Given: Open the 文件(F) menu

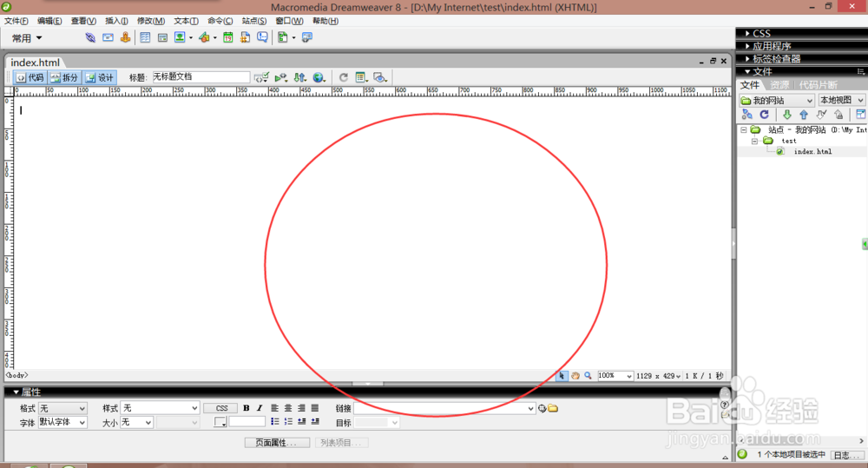Looking at the screenshot, I should click(16, 21).
